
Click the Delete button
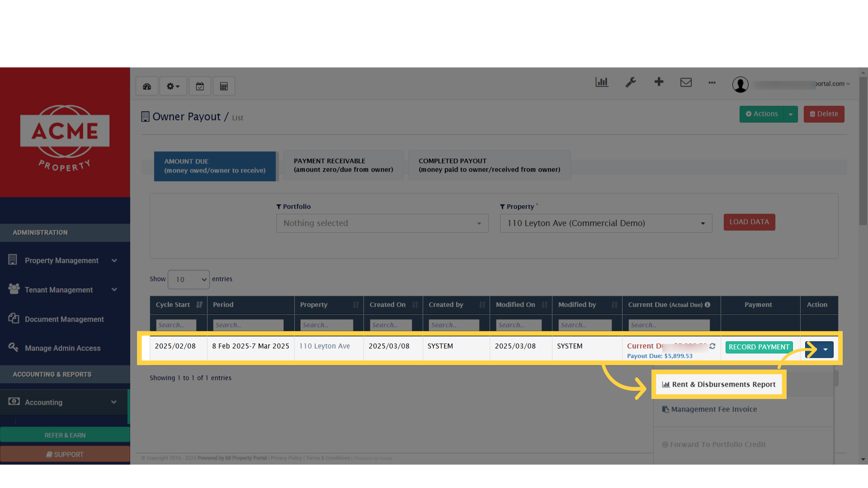[x=824, y=114]
